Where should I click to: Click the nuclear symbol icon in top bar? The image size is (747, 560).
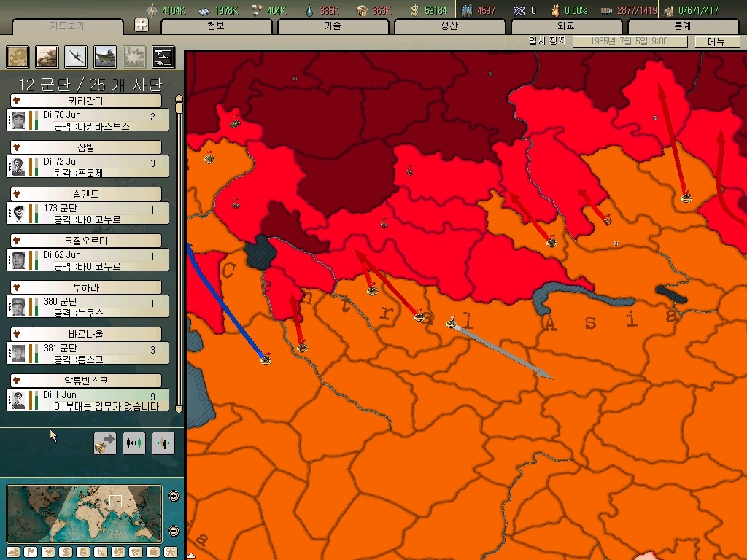coord(519,10)
